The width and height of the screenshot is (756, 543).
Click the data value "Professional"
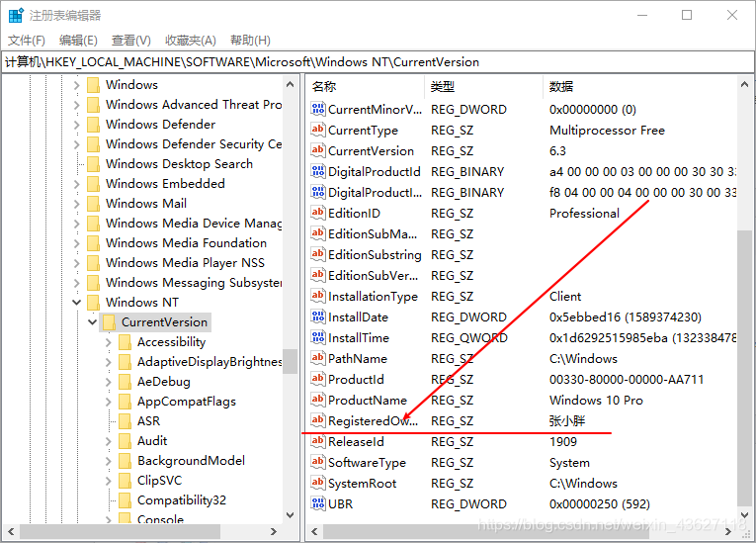click(x=584, y=214)
